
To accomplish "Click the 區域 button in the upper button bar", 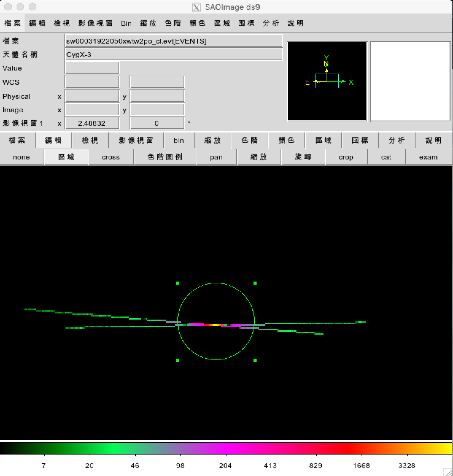I will pyautogui.click(x=323, y=140).
